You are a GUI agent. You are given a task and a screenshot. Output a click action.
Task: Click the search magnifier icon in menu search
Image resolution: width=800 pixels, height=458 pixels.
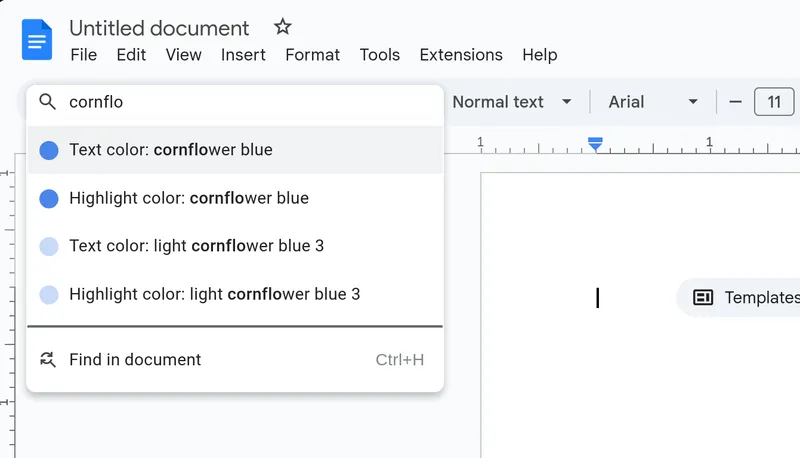(47, 101)
